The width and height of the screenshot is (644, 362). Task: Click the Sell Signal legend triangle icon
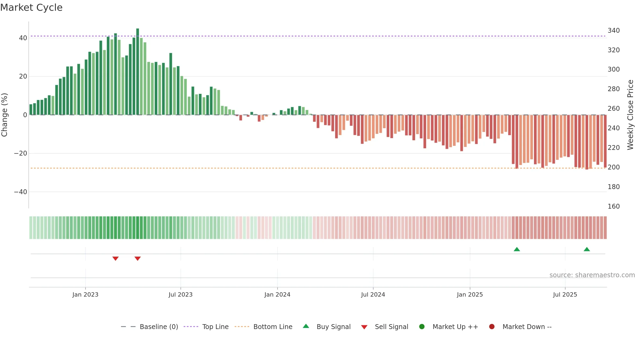[364, 327]
